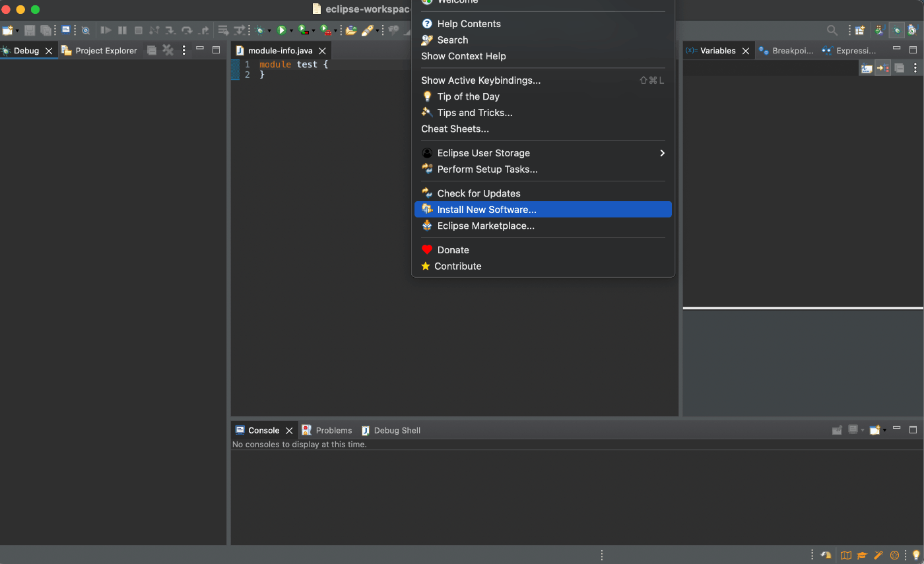Viewport: 924px width, 564px height.
Task: Open the Search toolbar dropdown arrow
Action: click(378, 30)
